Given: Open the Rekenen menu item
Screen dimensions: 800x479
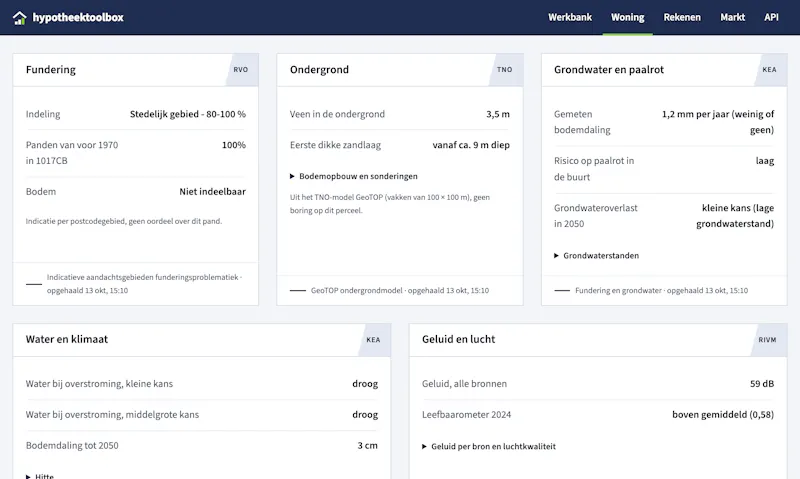Looking at the screenshot, I should [x=682, y=17].
